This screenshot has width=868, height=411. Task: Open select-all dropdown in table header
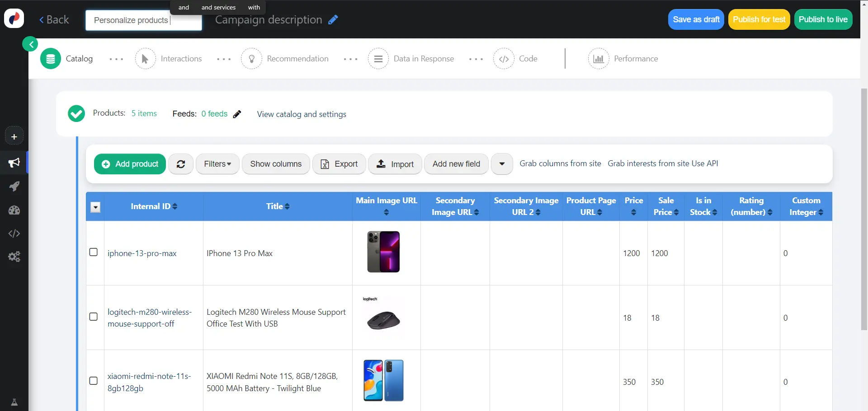pos(95,207)
